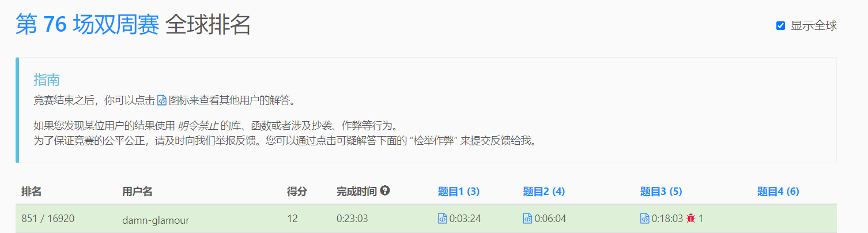Open the 题目3 (5) problem link
Image resolution: width=868 pixels, height=233 pixels.
point(661,191)
